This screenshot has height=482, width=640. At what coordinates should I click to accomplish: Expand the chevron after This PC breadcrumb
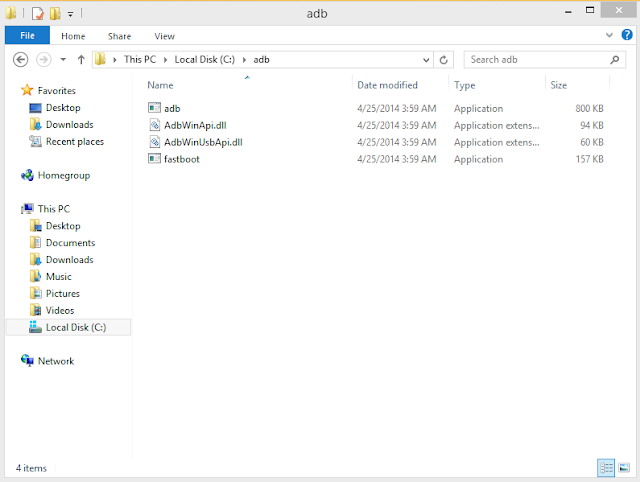pyautogui.click(x=165, y=60)
